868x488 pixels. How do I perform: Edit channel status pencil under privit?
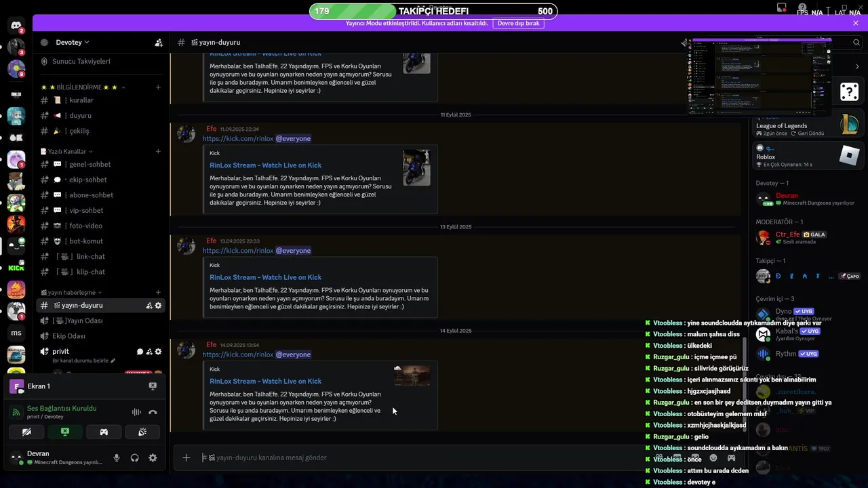113,361
